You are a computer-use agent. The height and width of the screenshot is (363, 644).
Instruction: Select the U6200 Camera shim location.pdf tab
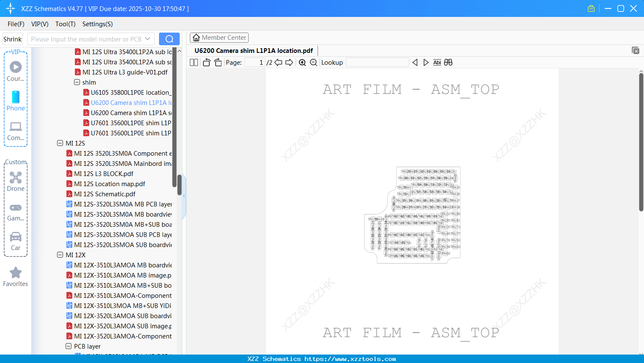[x=254, y=51]
